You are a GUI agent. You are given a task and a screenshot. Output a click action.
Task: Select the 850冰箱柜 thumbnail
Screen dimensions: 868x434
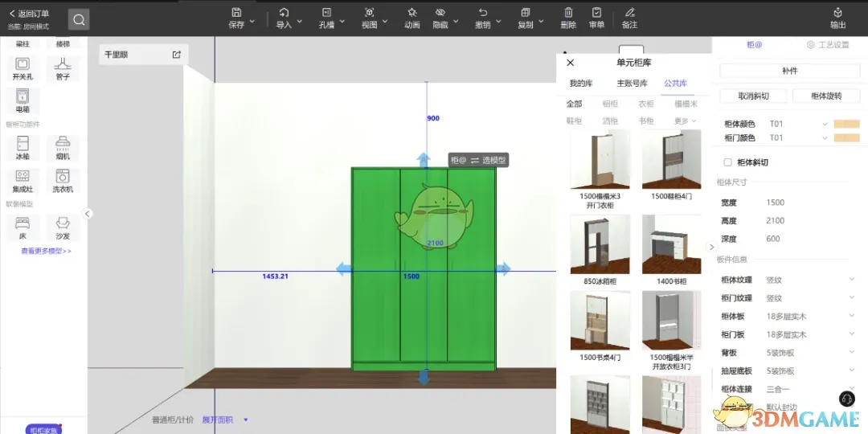(600, 244)
